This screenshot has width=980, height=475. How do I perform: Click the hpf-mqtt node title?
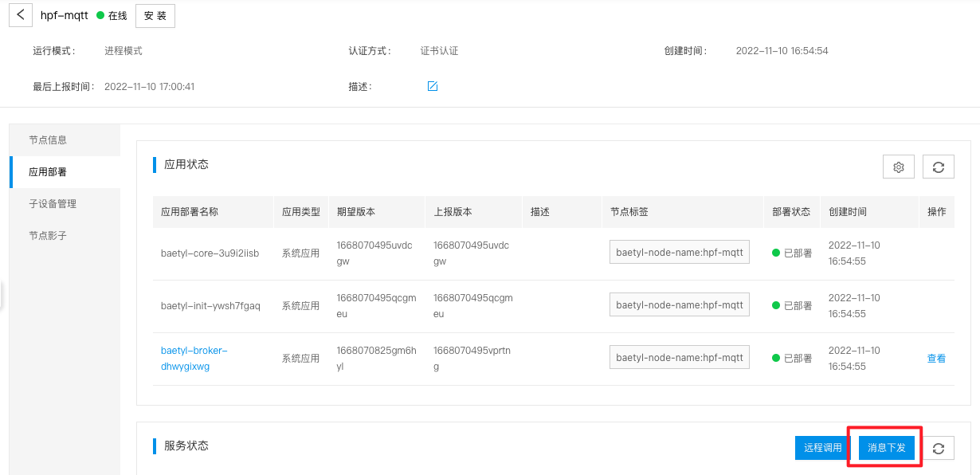point(65,15)
